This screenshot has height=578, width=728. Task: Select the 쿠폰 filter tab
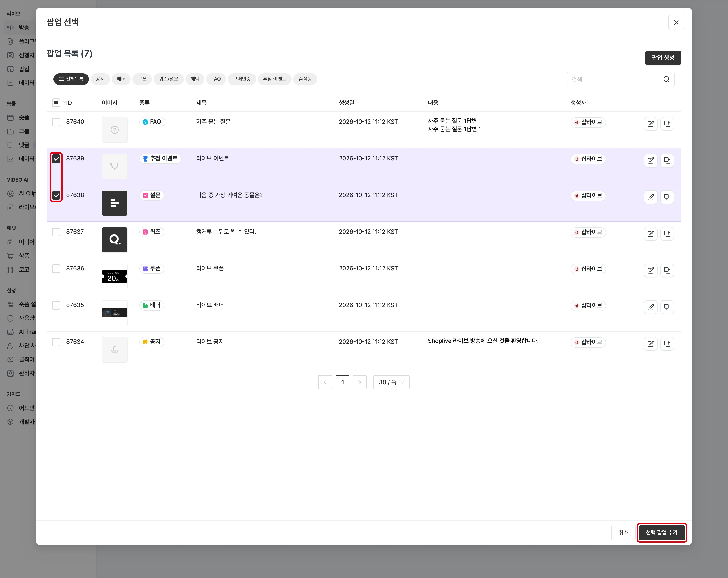[x=142, y=79]
